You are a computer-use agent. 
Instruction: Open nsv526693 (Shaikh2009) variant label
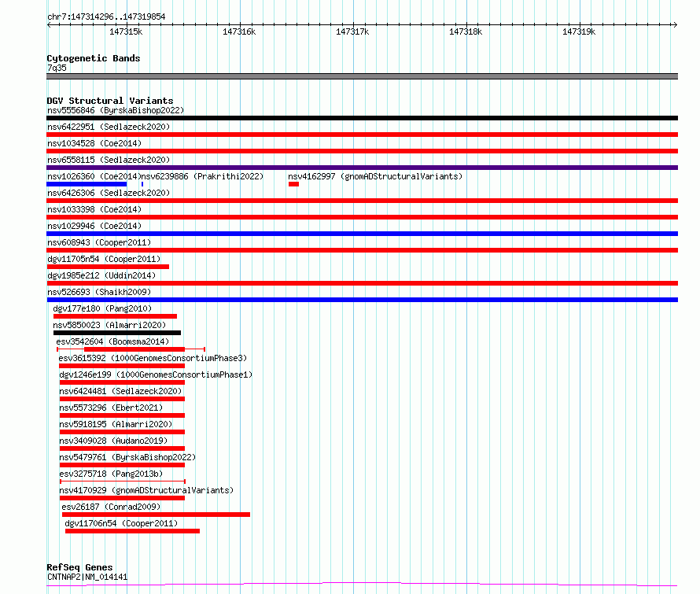(99, 292)
